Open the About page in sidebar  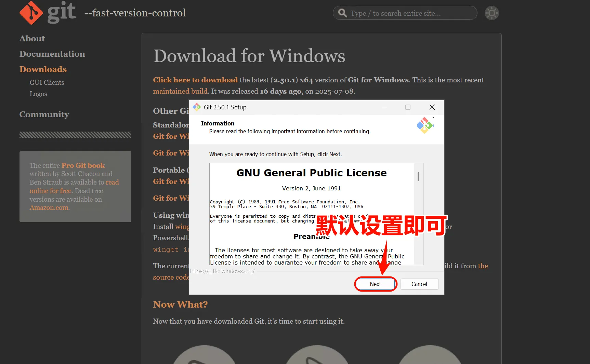tap(32, 39)
